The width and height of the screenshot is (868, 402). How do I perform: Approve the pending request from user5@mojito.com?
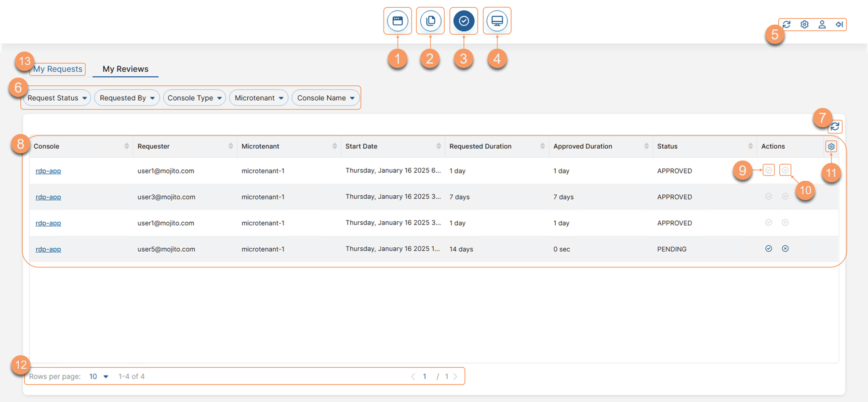(x=769, y=249)
